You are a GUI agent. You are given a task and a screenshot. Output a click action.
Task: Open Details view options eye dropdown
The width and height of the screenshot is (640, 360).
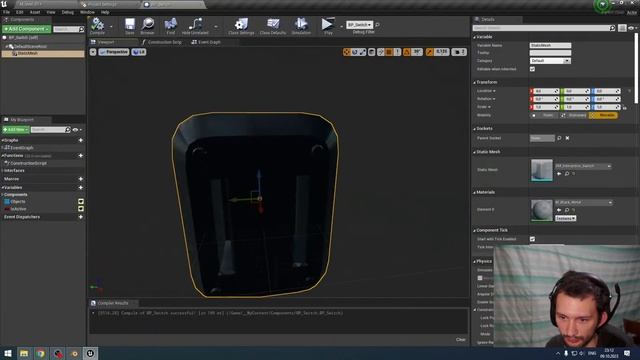[x=632, y=28]
